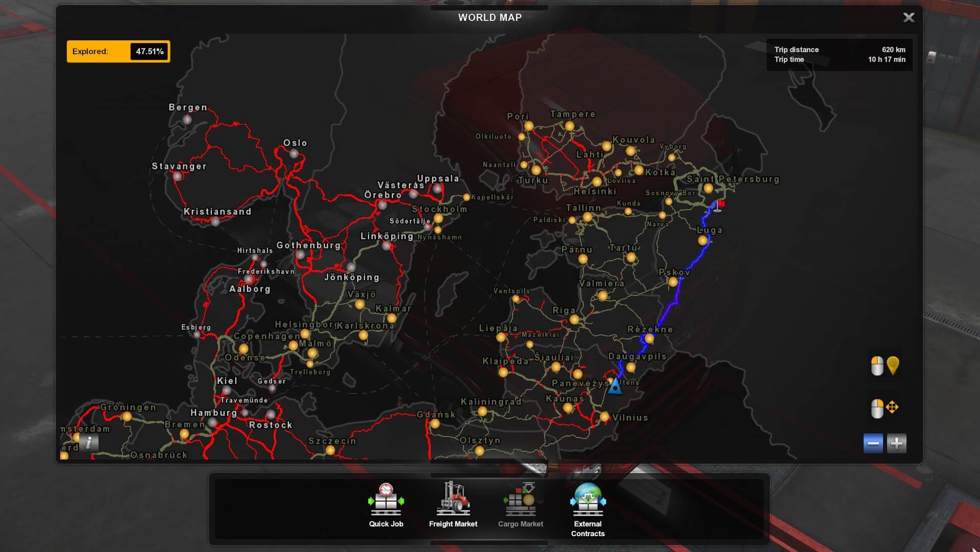This screenshot has height=552, width=980.
Task: Close the World Map window
Action: pyautogui.click(x=909, y=17)
